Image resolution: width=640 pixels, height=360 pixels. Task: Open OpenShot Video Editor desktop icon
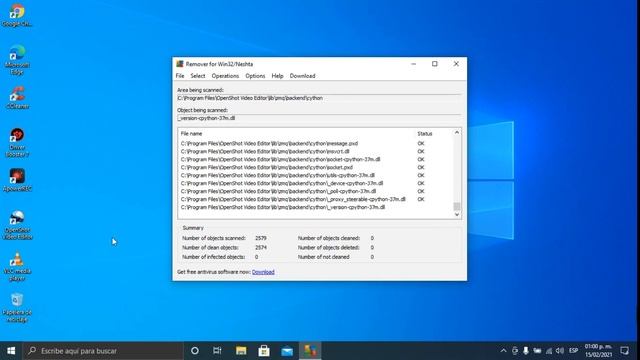coord(17,225)
